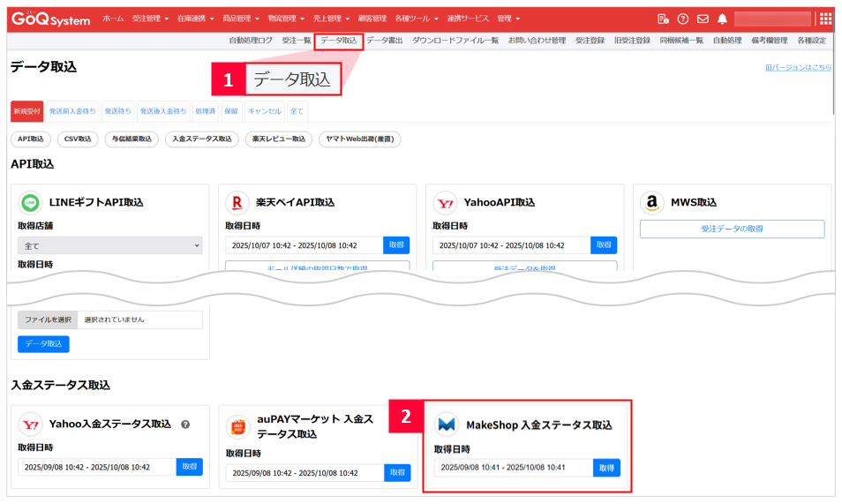
Task: Click the mail envelope icon in header
Action: 703,19
